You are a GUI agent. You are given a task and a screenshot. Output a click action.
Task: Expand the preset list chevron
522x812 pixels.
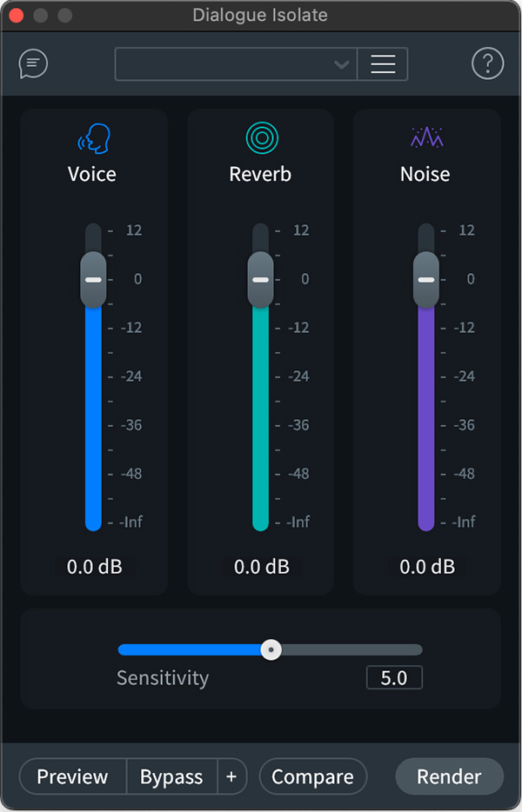point(342,63)
